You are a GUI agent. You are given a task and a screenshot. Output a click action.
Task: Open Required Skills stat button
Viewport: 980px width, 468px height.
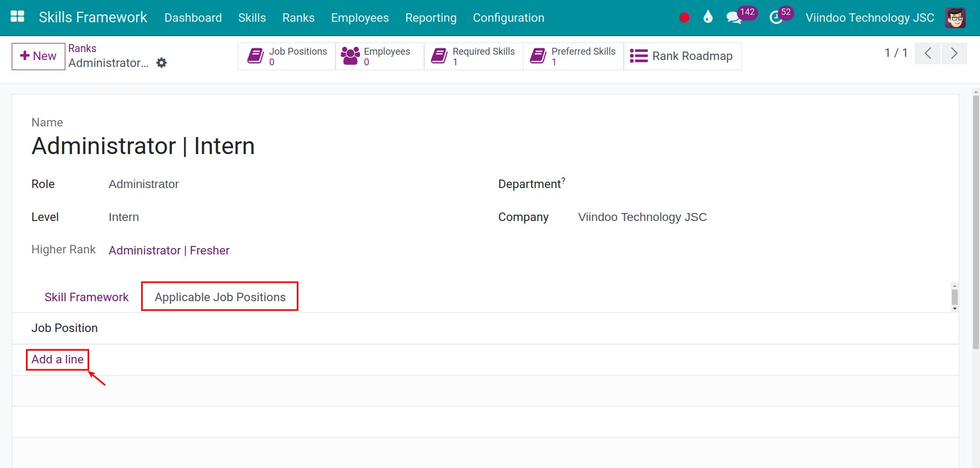click(x=474, y=56)
